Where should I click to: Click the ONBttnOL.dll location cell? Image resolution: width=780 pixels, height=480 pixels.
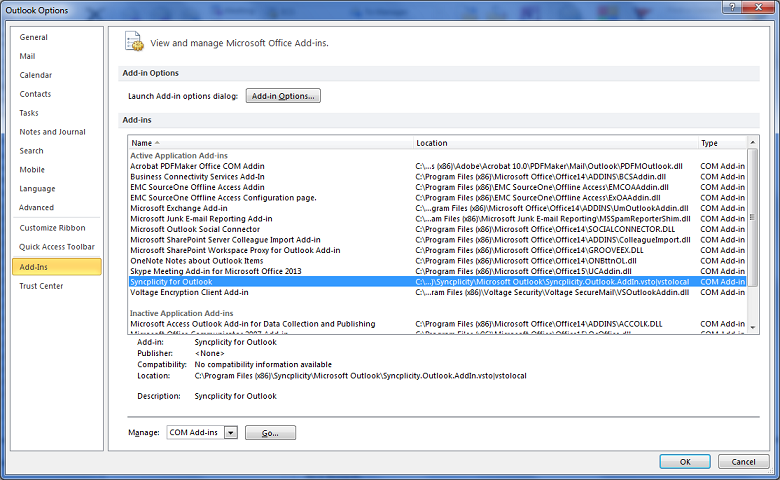[x=526, y=261]
